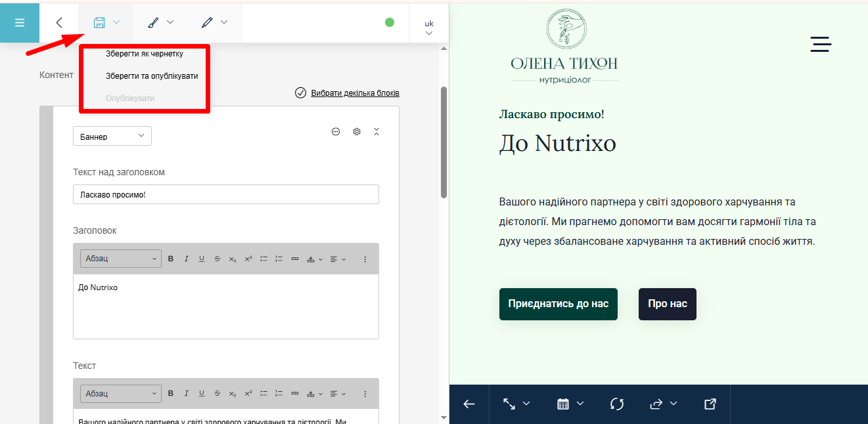
Task: Click the 'Приєднатись до нас' button in the preview
Action: [558, 304]
